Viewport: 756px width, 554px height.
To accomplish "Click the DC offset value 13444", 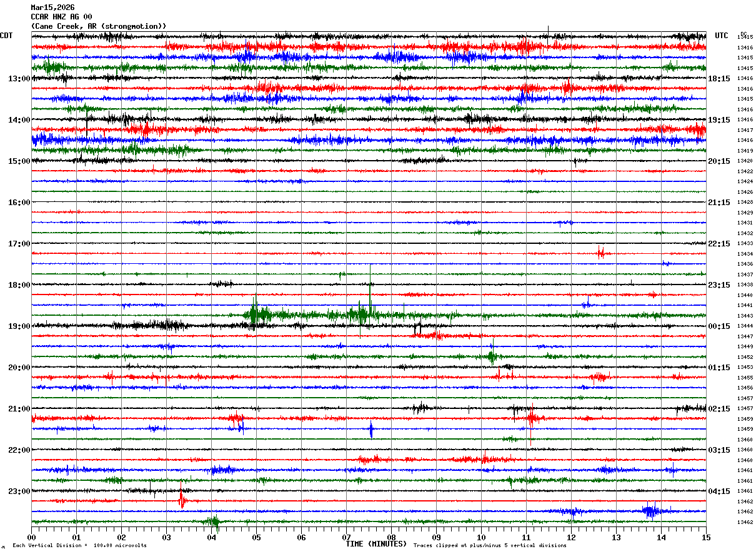I will click(745, 326).
